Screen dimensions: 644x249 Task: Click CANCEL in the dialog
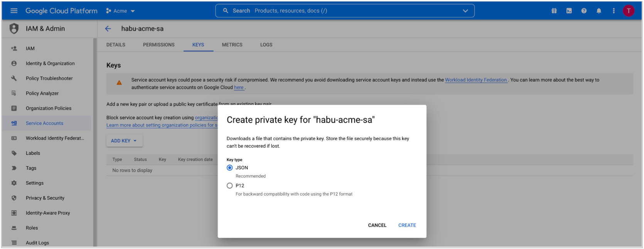pos(377,225)
